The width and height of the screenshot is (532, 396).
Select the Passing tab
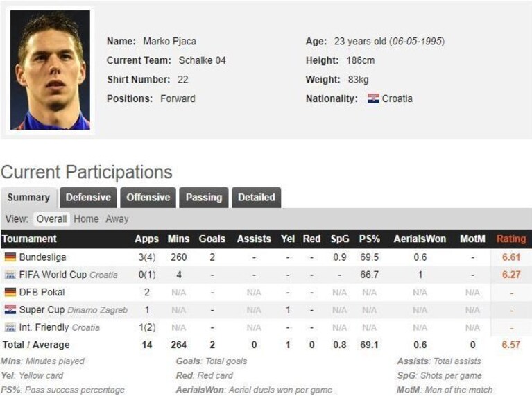204,198
